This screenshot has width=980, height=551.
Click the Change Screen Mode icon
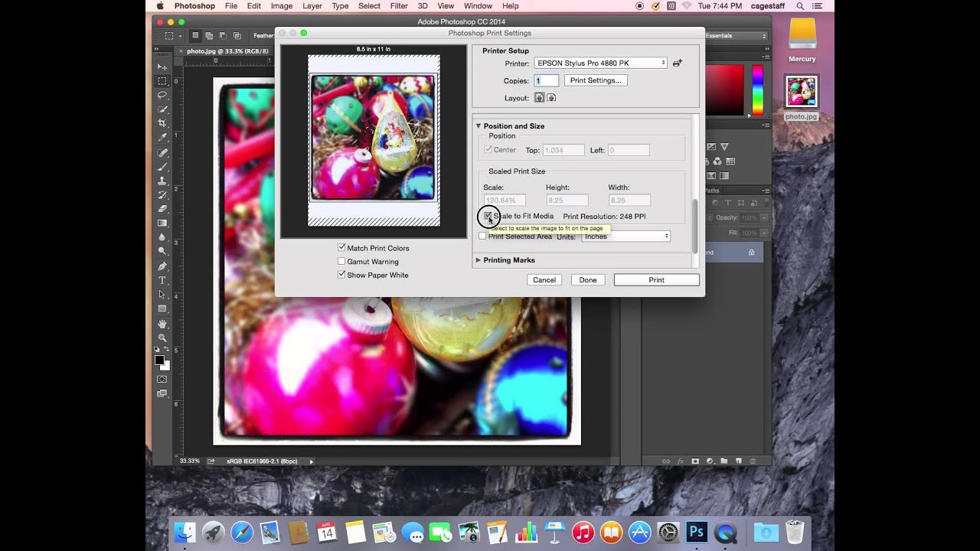(162, 393)
